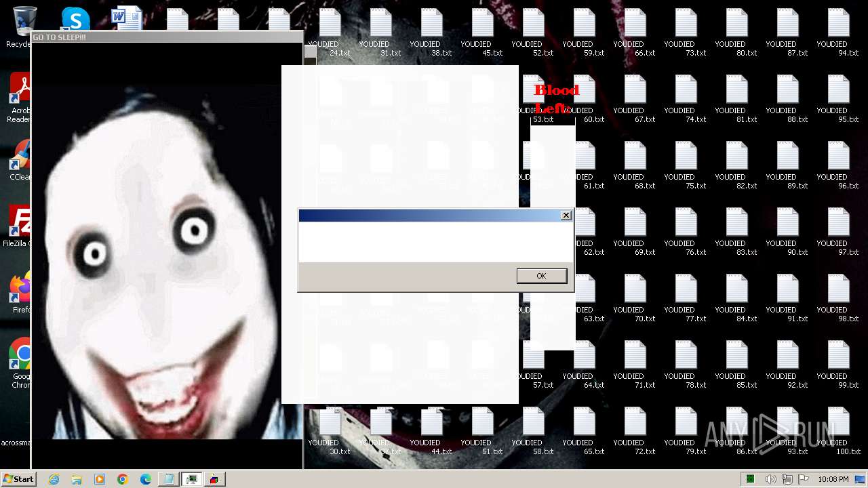Select the YOUDIED 69.txt file
Viewport: 868px width, 488px height.
(635, 232)
